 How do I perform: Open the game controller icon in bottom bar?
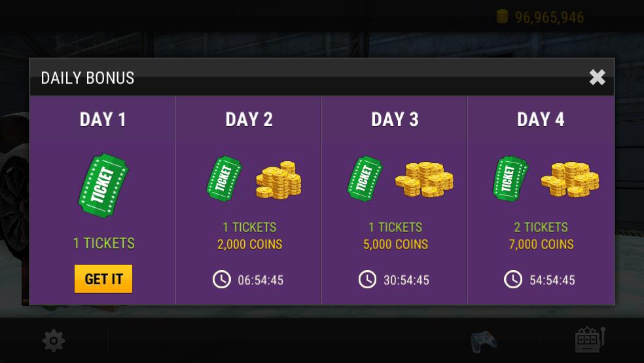click(484, 341)
